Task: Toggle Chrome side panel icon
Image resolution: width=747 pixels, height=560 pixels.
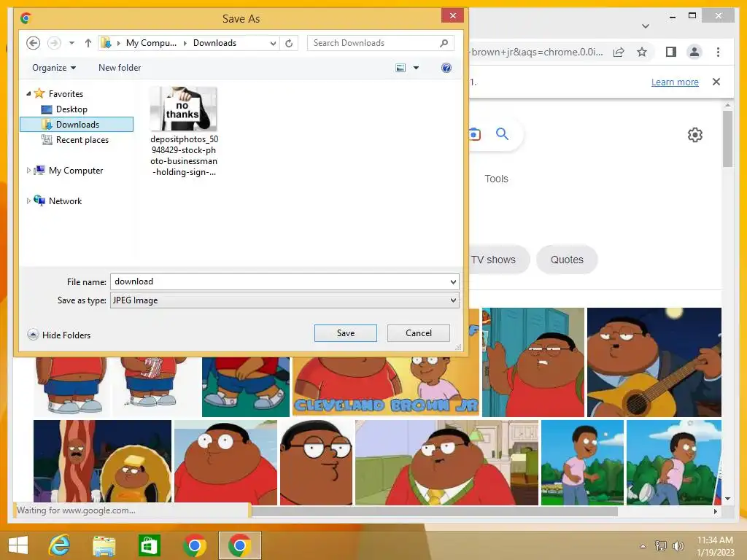Action: [x=671, y=52]
